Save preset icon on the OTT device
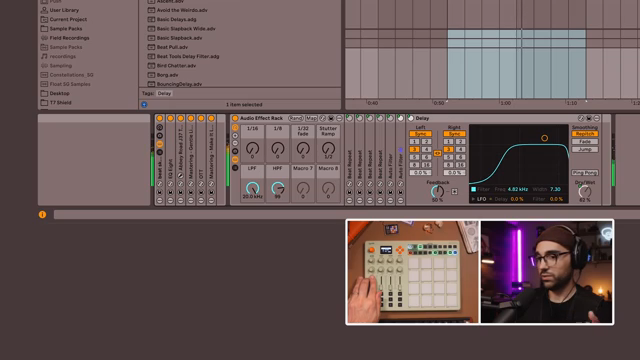The image size is (640, 360). click(201, 192)
